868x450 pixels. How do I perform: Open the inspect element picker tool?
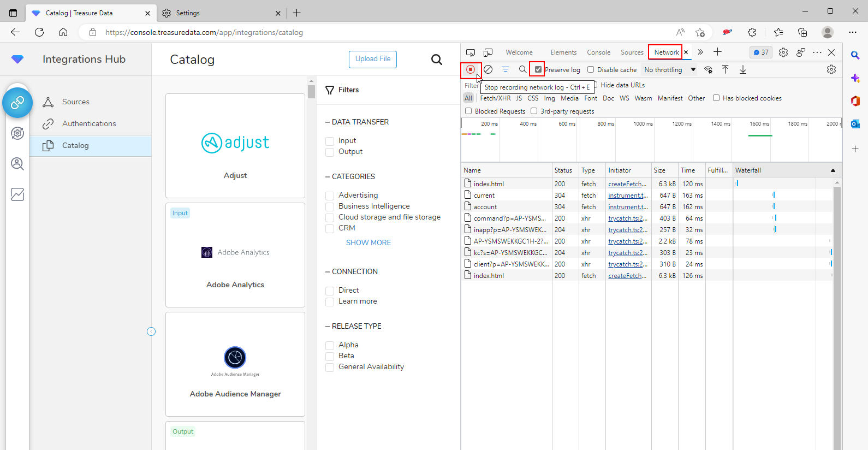point(471,52)
